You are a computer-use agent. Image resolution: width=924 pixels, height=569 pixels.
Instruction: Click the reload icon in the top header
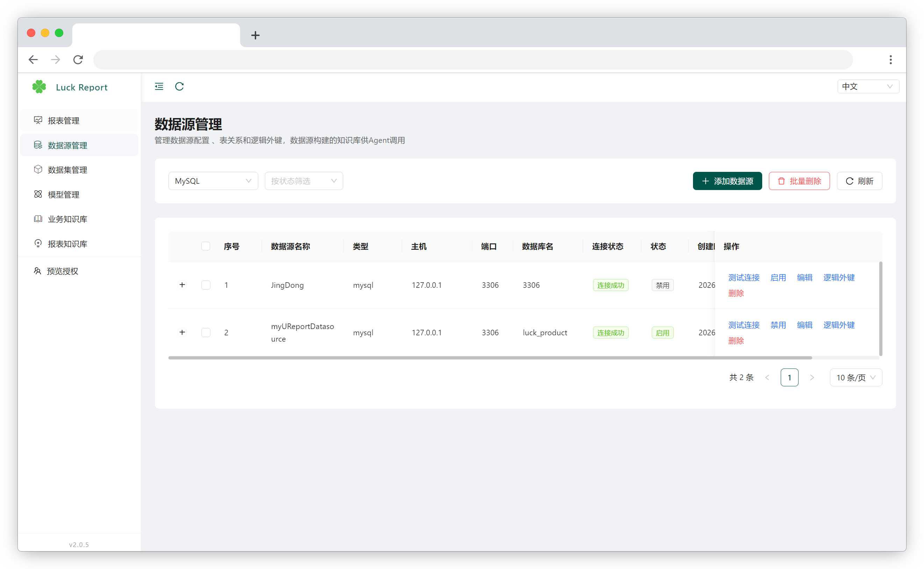tap(179, 87)
